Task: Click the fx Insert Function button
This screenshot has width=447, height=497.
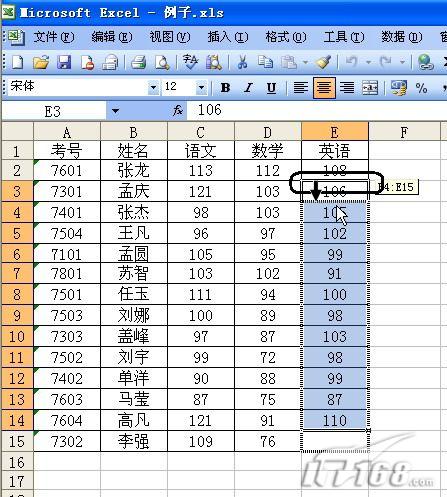Action: (x=178, y=110)
